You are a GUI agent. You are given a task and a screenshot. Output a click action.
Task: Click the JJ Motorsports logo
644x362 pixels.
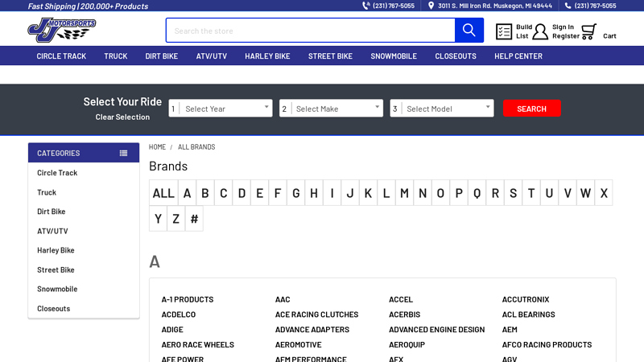[62, 30]
